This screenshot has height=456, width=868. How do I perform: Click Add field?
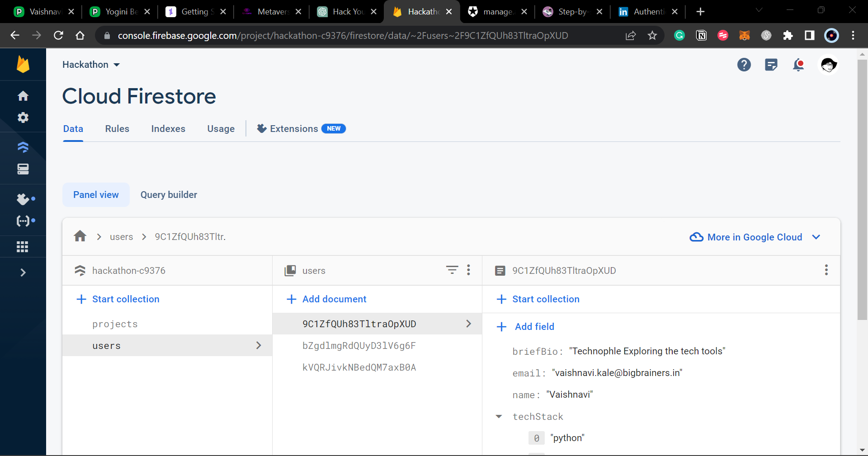pos(525,327)
